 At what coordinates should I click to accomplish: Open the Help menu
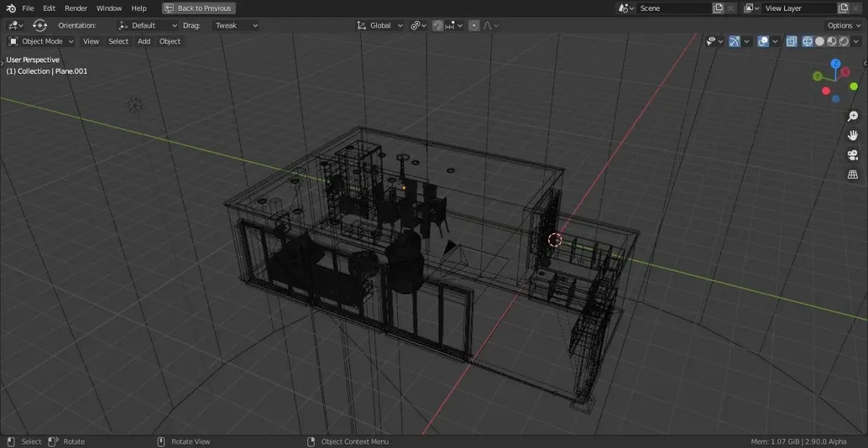[x=139, y=8]
